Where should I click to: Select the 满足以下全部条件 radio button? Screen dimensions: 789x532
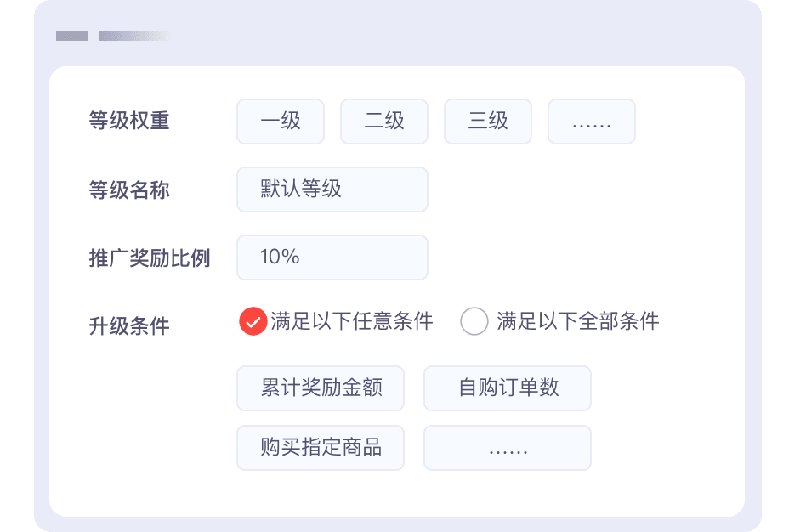577,321
